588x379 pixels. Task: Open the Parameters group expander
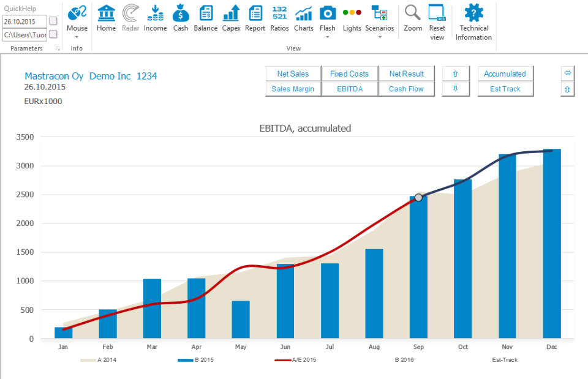tap(58, 48)
